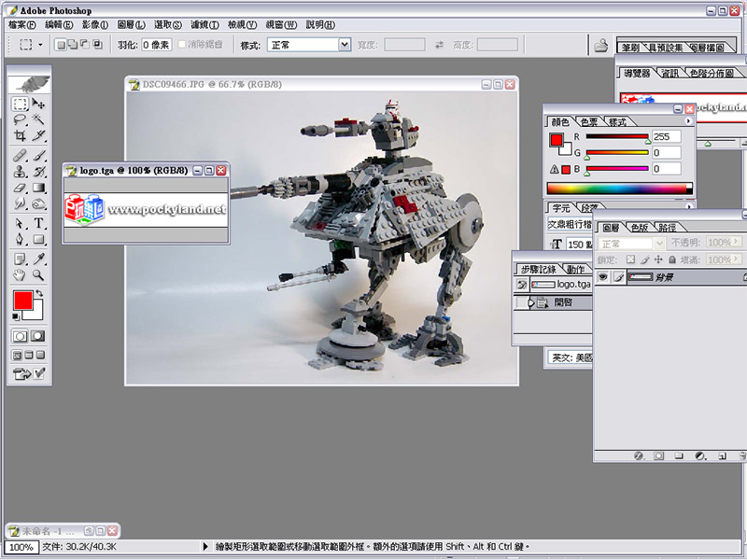This screenshot has height=560, width=747.
Task: Click the Eraser tool
Action: (x=20, y=188)
